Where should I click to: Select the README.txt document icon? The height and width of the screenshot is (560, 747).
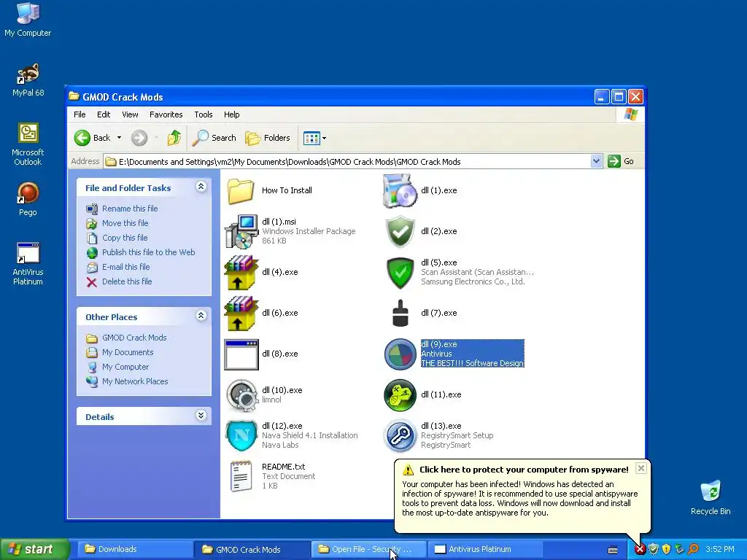pyautogui.click(x=241, y=476)
